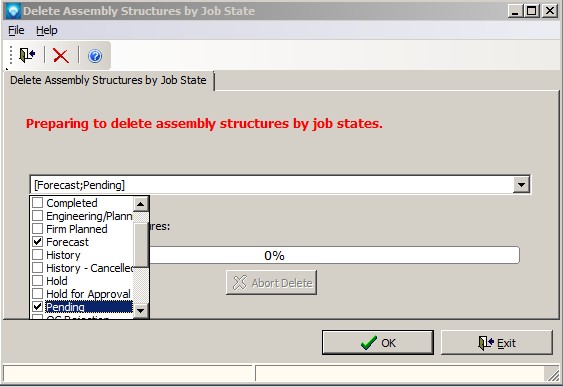Click the list scroll down arrow
Viewport: 563px width, 387px height.
tap(140, 311)
